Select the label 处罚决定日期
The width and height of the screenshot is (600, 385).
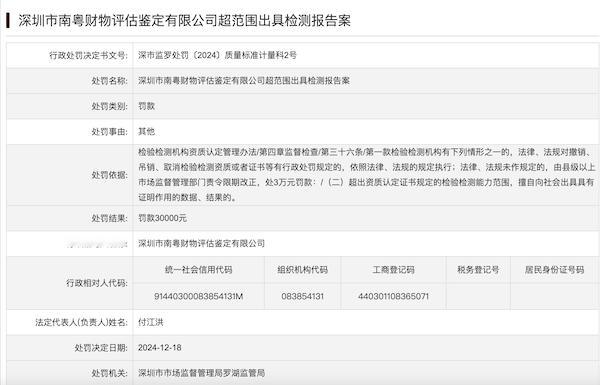(x=101, y=348)
